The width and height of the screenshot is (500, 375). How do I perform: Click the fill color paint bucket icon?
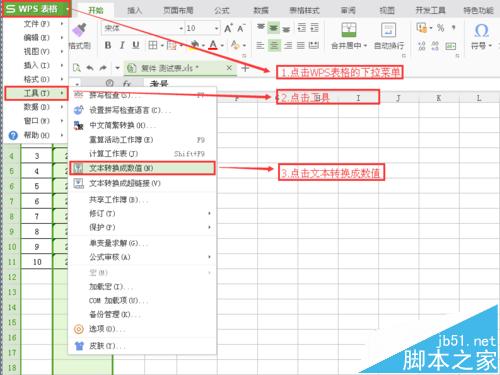[x=194, y=45]
